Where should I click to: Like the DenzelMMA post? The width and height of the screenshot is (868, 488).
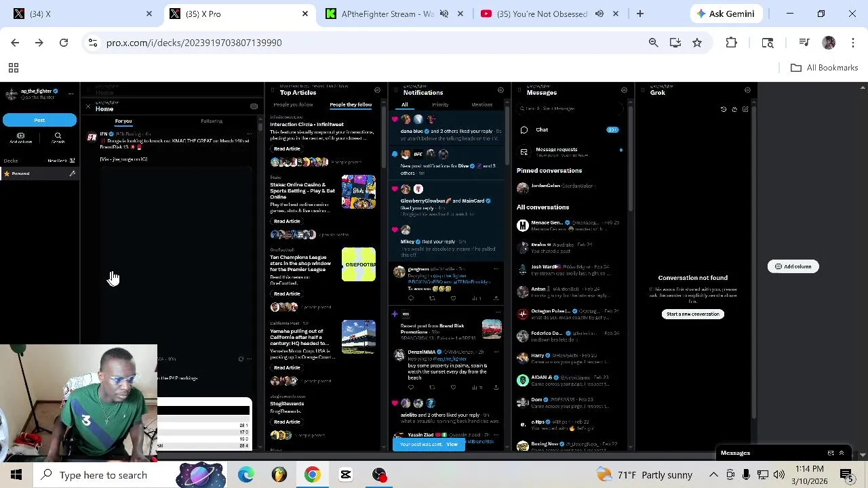[453, 387]
